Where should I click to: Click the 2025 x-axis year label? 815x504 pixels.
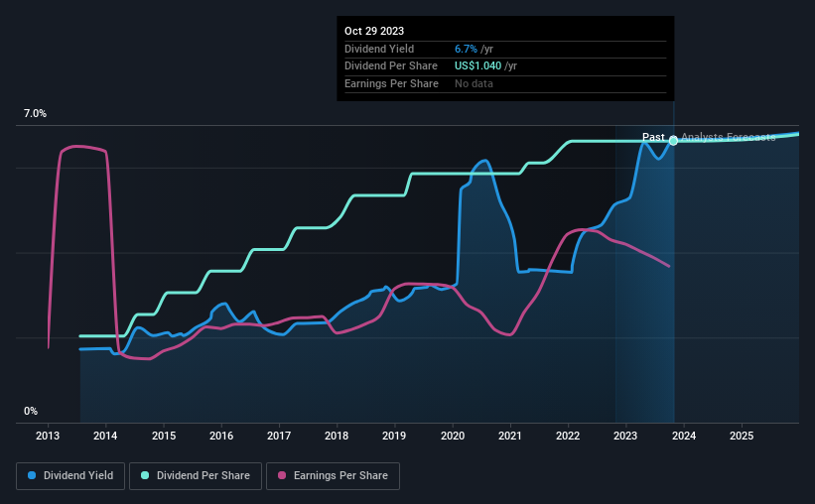742,436
